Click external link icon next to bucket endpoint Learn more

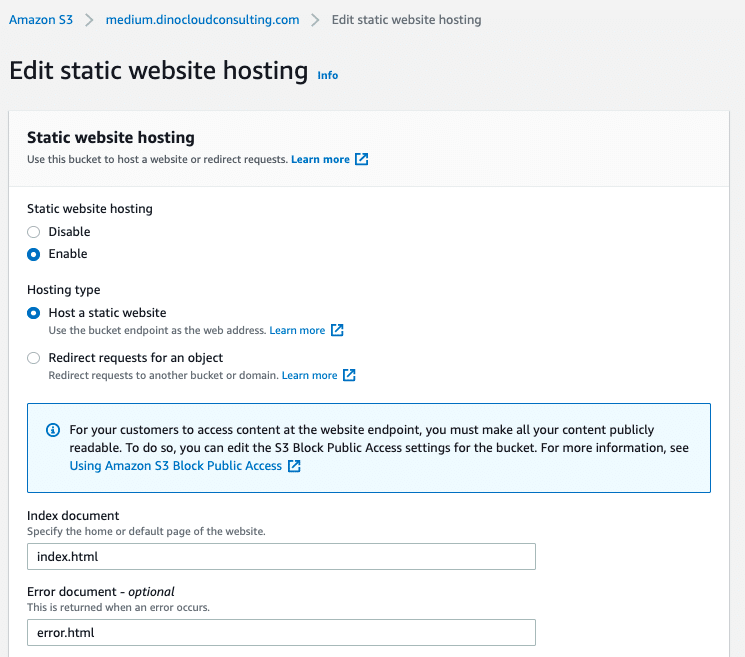tap(337, 330)
